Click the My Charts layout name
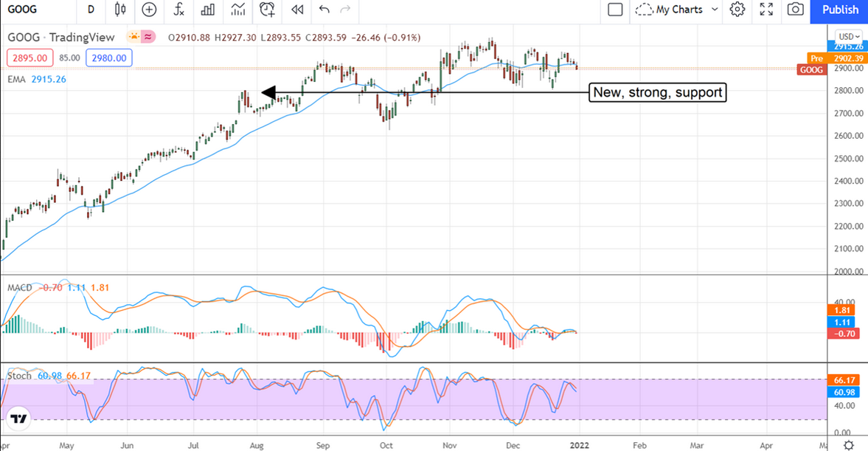Image resolution: width=868 pixels, height=451 pixels. 679,10
